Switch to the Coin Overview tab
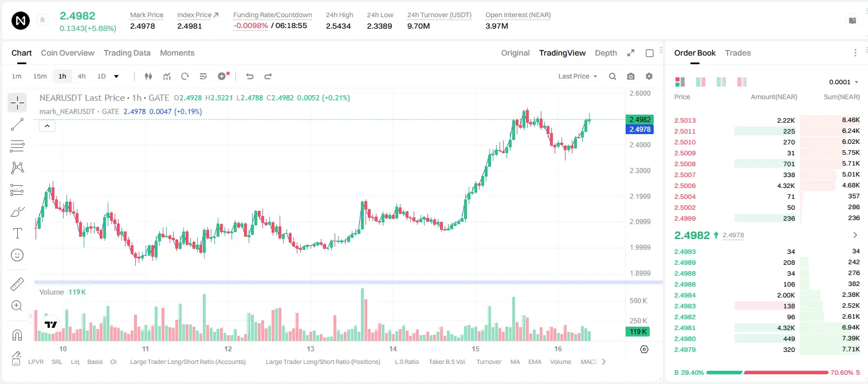The image size is (868, 384). pyautogui.click(x=68, y=53)
